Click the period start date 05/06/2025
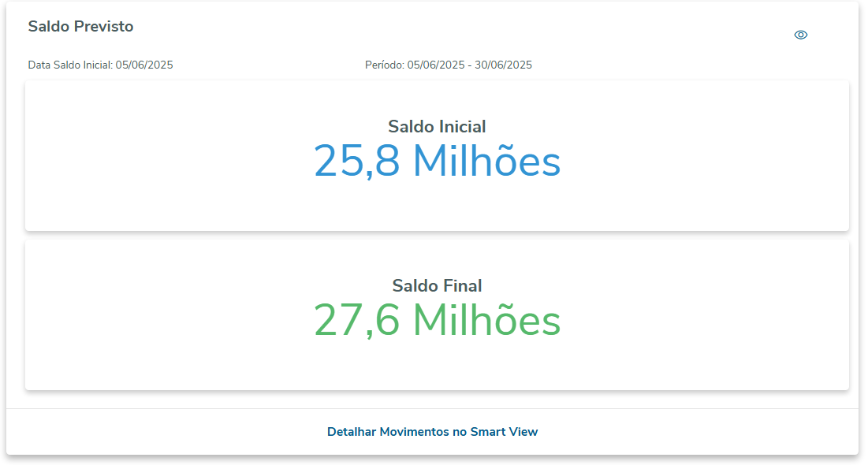 [x=435, y=65]
